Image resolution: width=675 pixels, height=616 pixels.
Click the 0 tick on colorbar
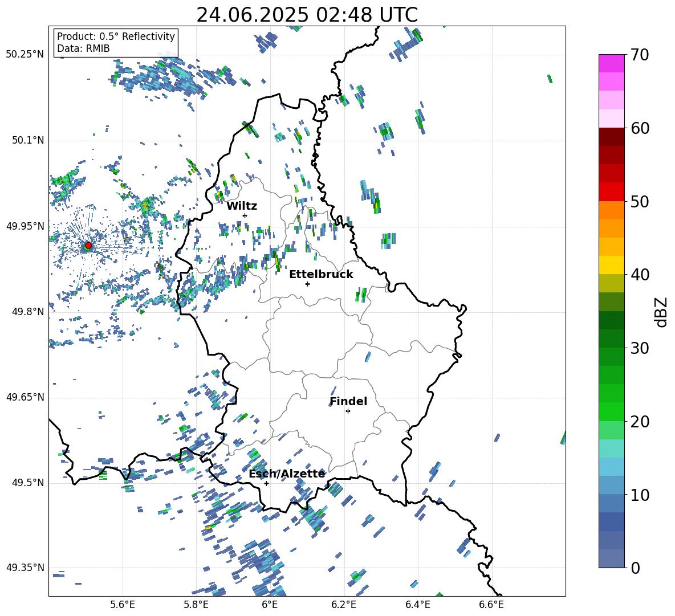[635, 568]
